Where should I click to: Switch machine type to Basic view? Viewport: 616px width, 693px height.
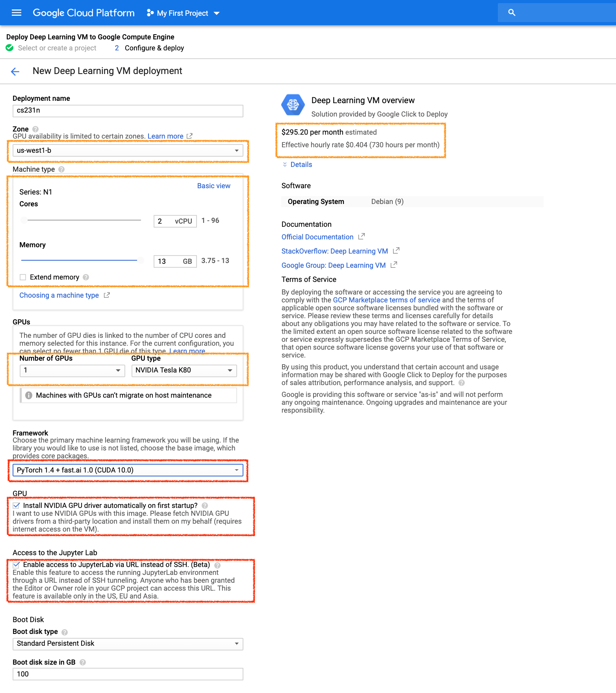tap(213, 186)
